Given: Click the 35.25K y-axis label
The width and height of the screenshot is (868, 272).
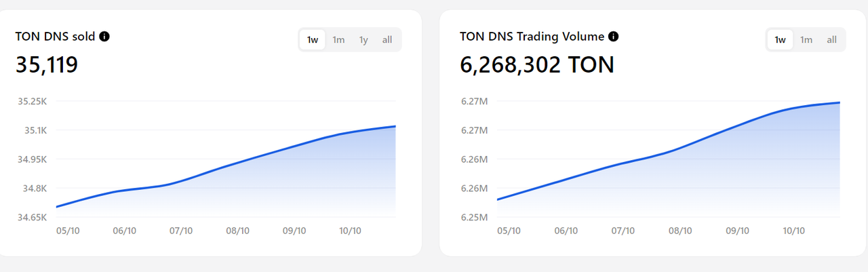Looking at the screenshot, I should tap(32, 102).
